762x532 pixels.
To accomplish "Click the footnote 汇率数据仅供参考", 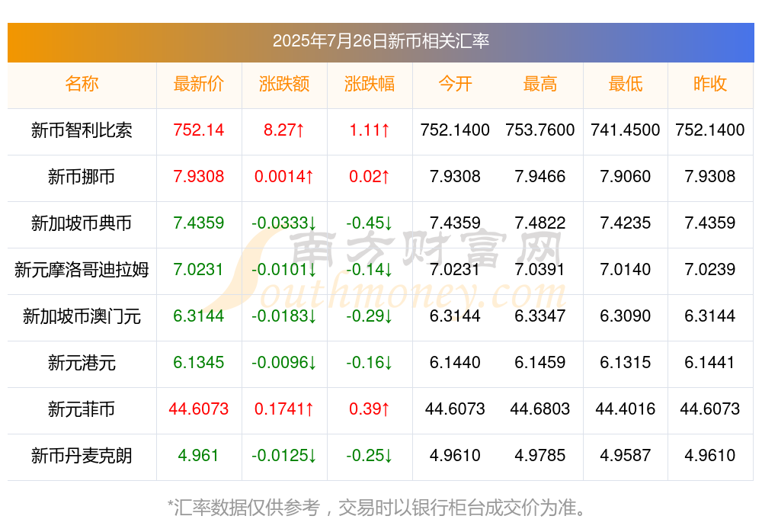I will [247, 508].
